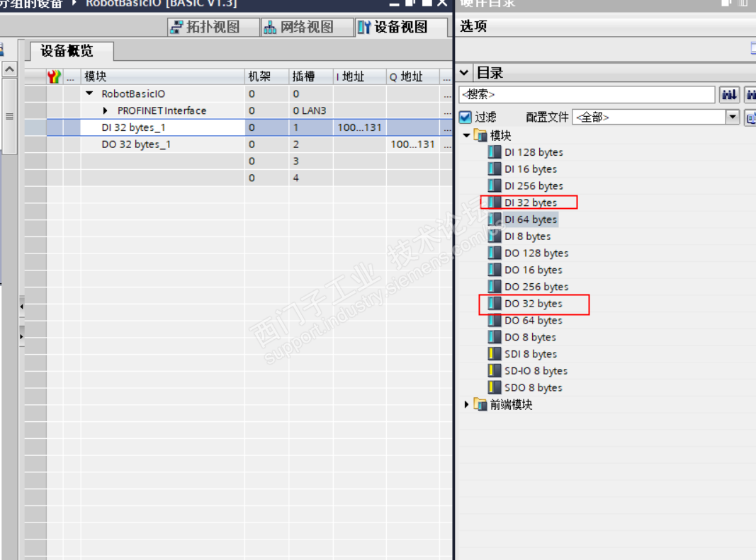Select DI 8 bytes module
Screen dimensions: 756x560
click(527, 236)
